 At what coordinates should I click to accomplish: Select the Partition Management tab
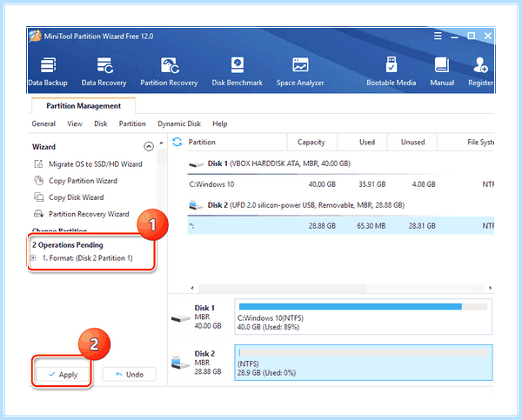pyautogui.click(x=84, y=106)
